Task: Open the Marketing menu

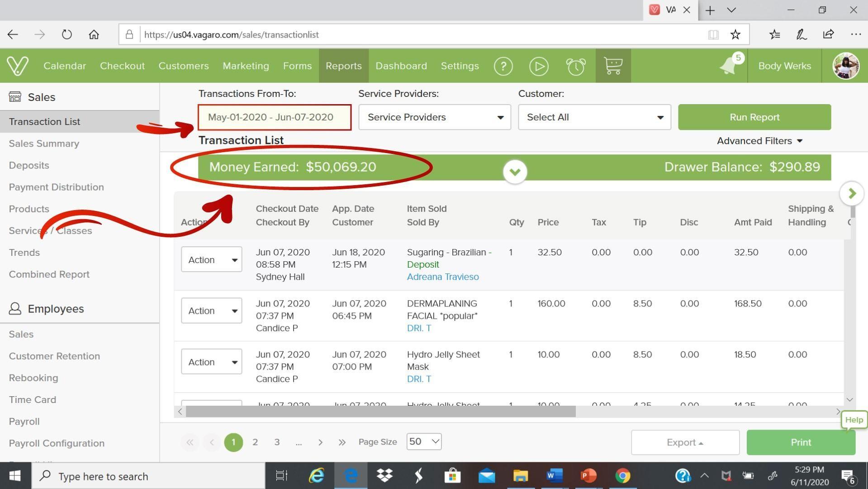Action: point(246,66)
